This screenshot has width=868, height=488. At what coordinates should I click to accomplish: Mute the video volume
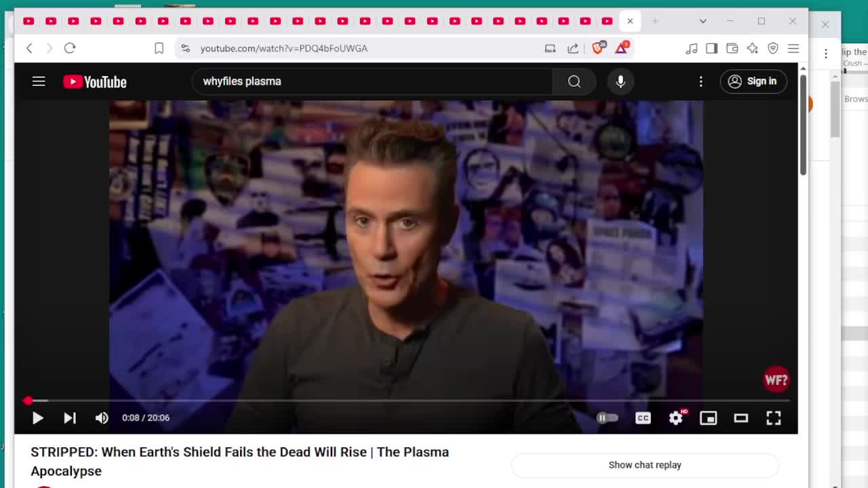point(102,418)
